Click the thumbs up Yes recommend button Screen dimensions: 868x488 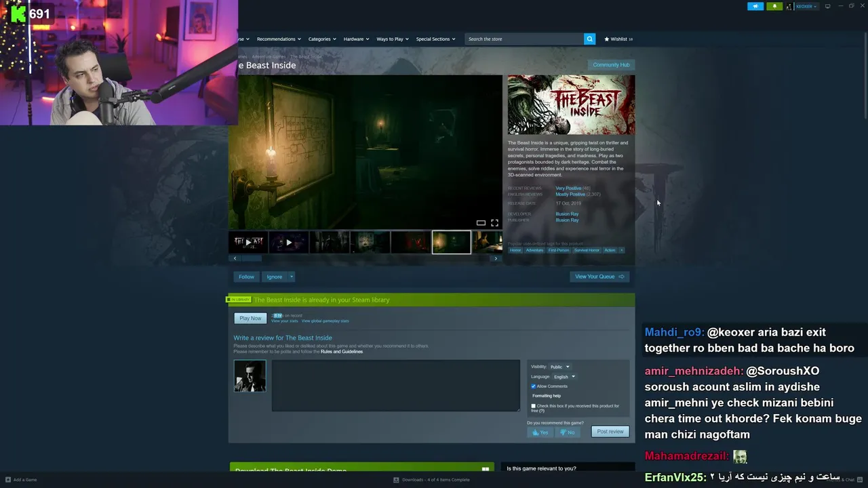[x=540, y=432]
